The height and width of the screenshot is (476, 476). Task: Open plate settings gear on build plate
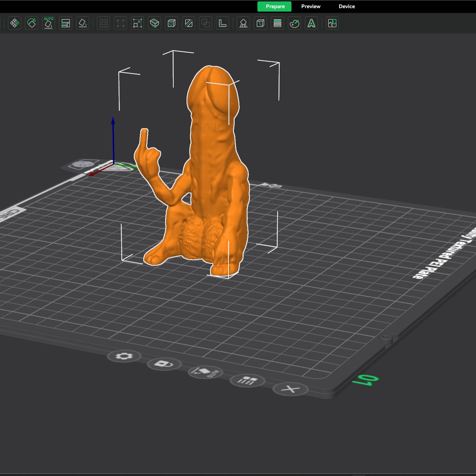(124, 356)
